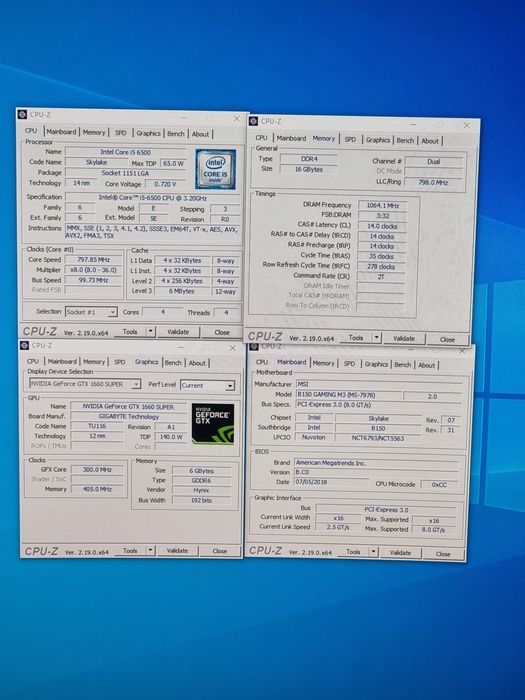Open Bench tab in CPU window
525x700 pixels.
175,134
